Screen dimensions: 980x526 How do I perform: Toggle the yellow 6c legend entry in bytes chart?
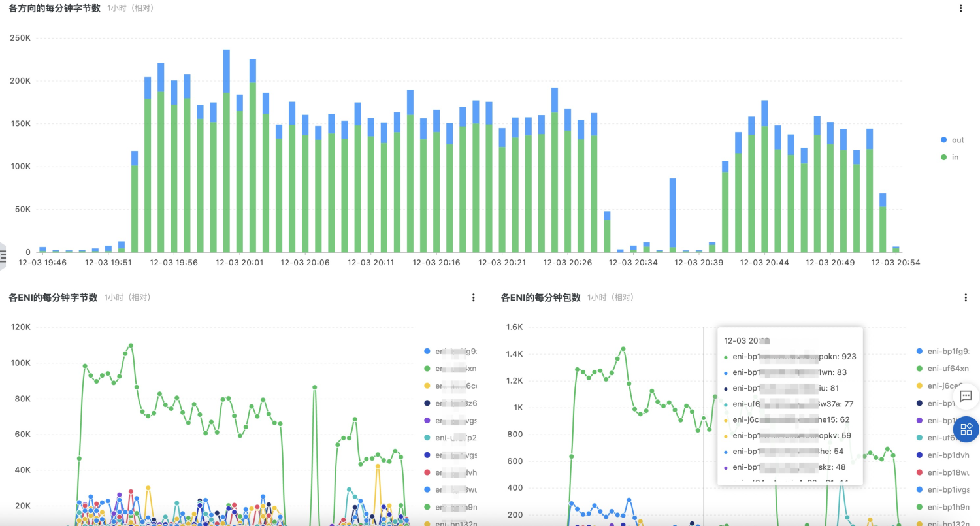pyautogui.click(x=450, y=386)
